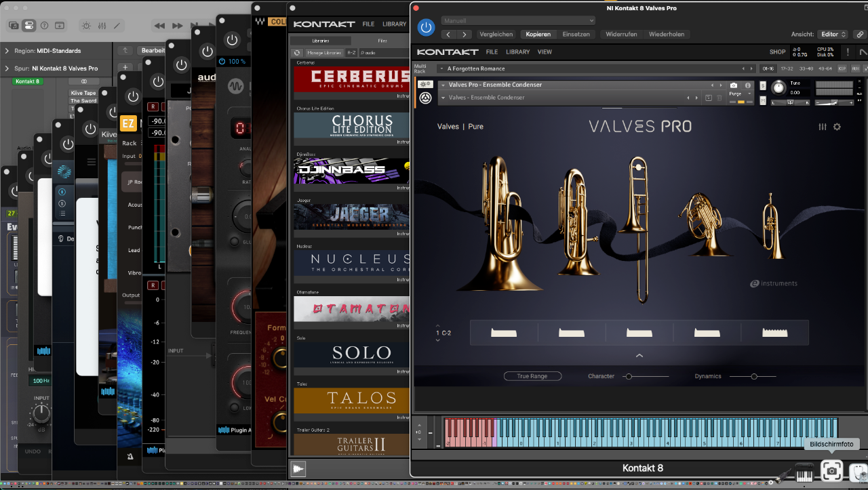868x490 pixels.
Task: Expand the Valves Pro - Ensemble Condenser instrument menu
Action: click(444, 85)
